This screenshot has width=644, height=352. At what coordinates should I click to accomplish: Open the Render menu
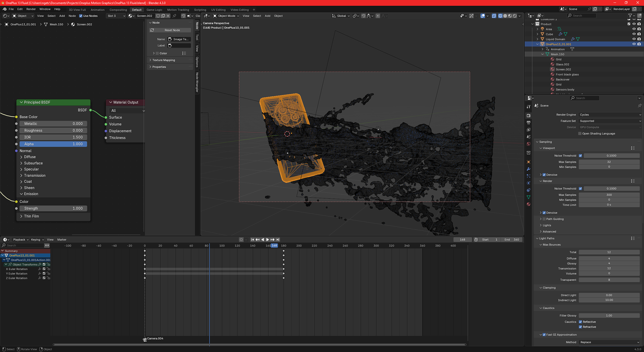(x=31, y=9)
